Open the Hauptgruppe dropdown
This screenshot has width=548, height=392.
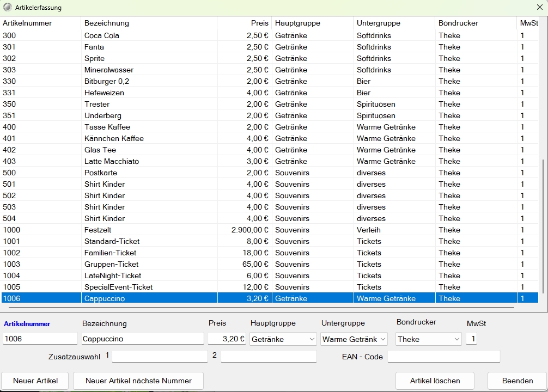[312, 339]
